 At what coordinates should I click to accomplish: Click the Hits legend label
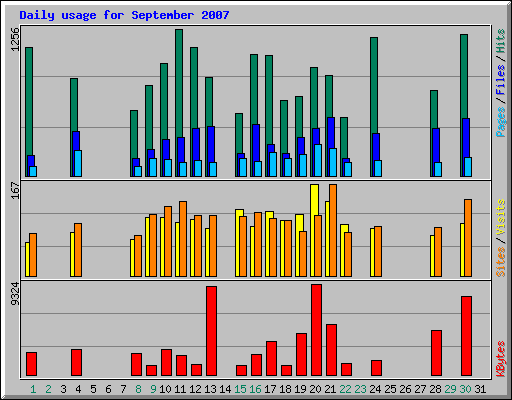click(x=501, y=41)
